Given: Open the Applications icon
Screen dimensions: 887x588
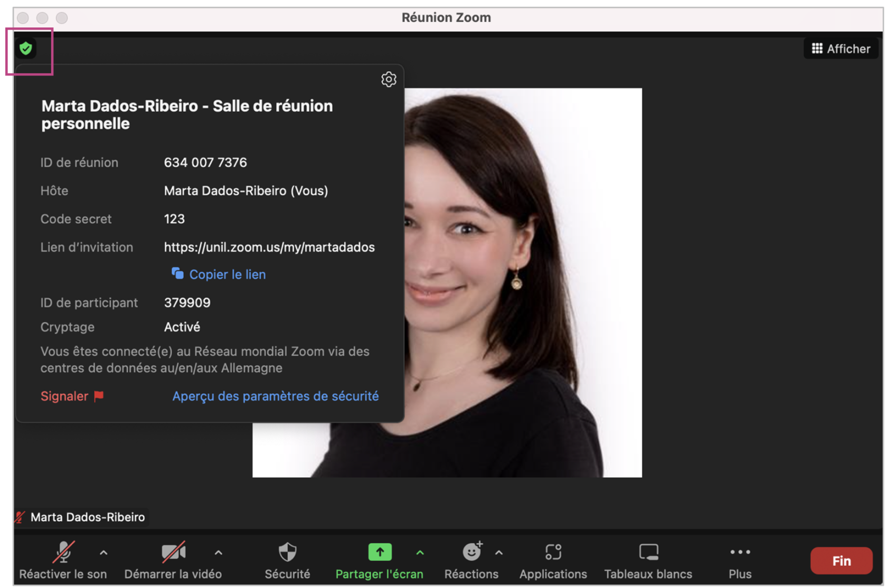Looking at the screenshot, I should click(x=553, y=553).
